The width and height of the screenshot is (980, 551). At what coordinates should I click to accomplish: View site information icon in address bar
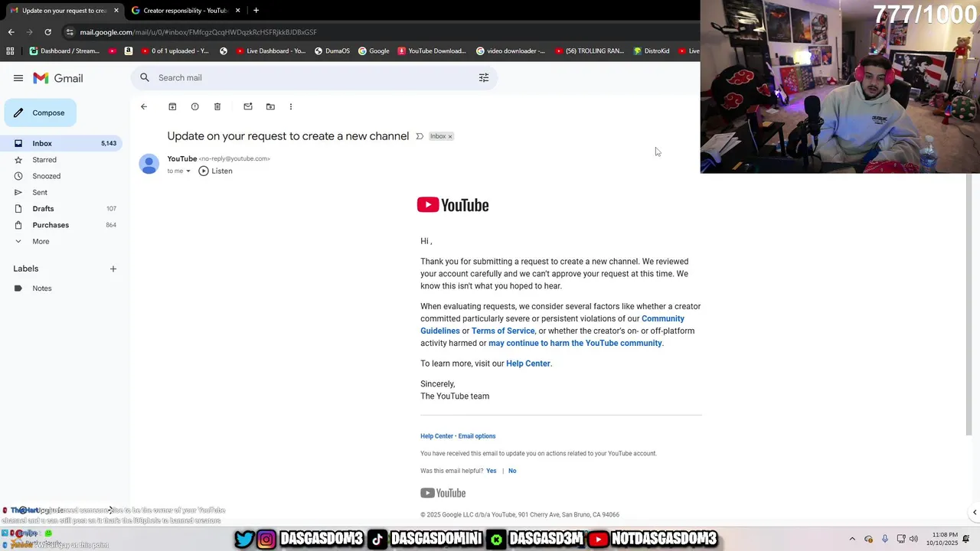(70, 32)
